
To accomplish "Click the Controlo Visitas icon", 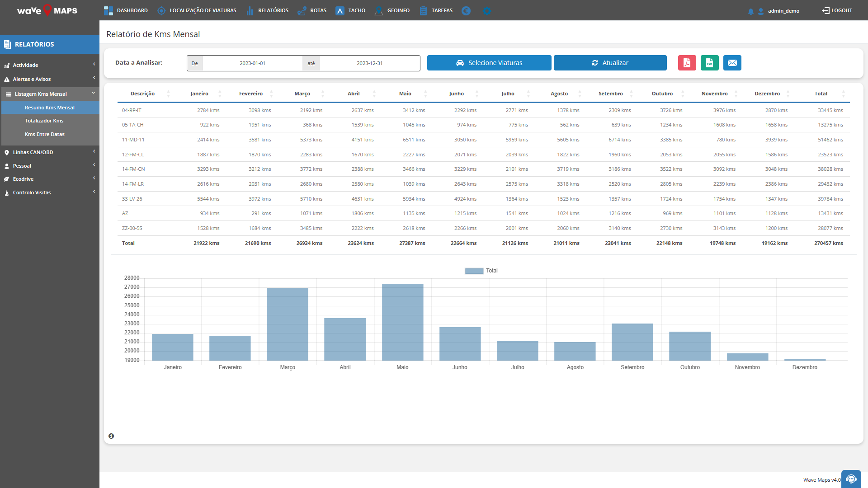I will (7, 193).
